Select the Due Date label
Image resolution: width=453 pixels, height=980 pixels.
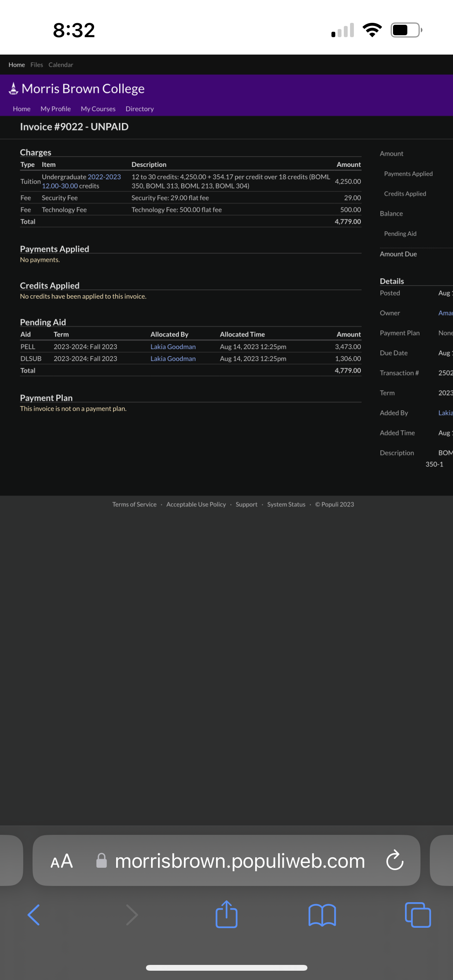point(394,353)
